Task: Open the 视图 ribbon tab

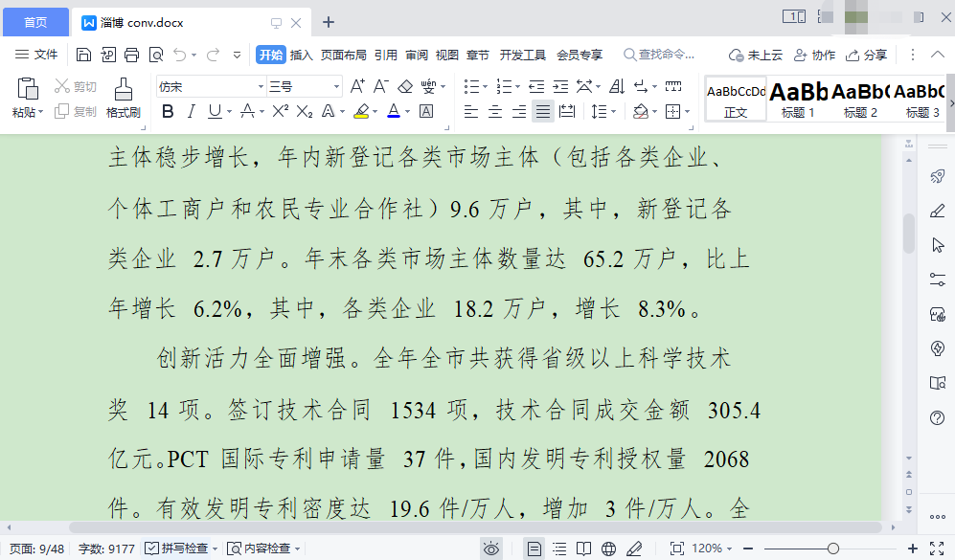Action: coord(447,55)
